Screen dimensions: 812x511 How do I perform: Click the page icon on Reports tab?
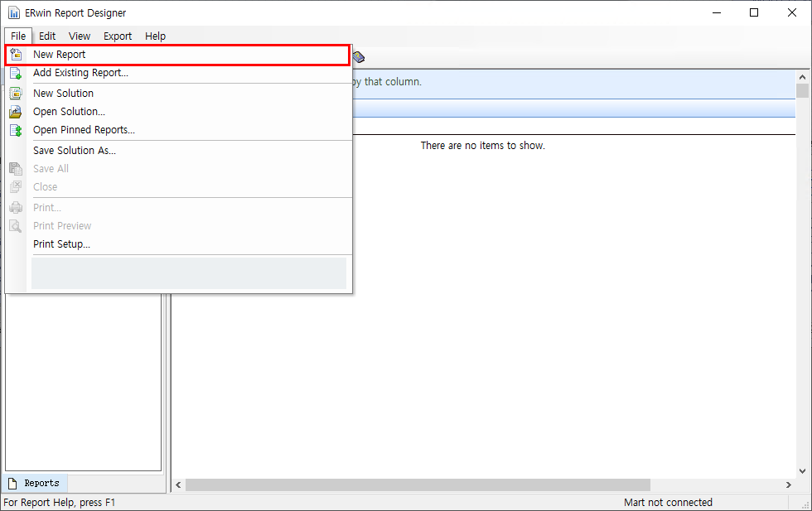point(12,483)
